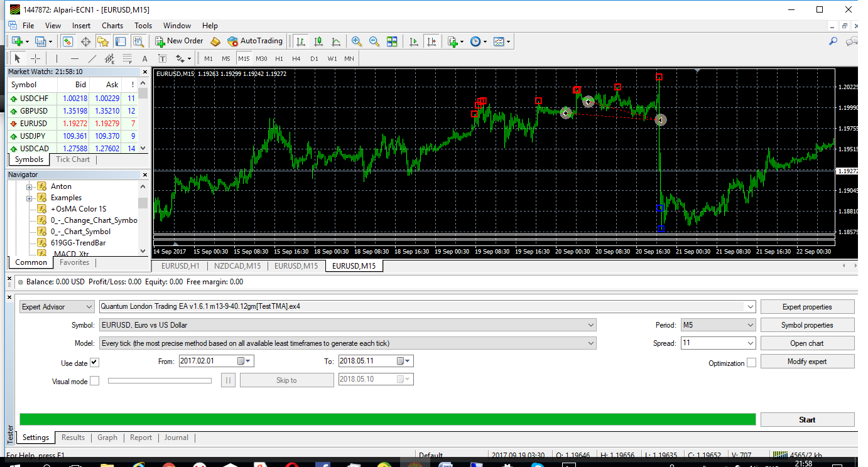Toggle the Navigator star-folder icon
868x467 pixels.
[103, 41]
